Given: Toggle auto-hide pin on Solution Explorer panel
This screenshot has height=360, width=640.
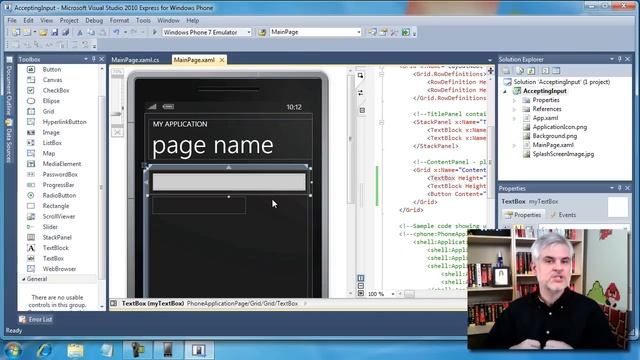Looking at the screenshot, I should [619, 59].
